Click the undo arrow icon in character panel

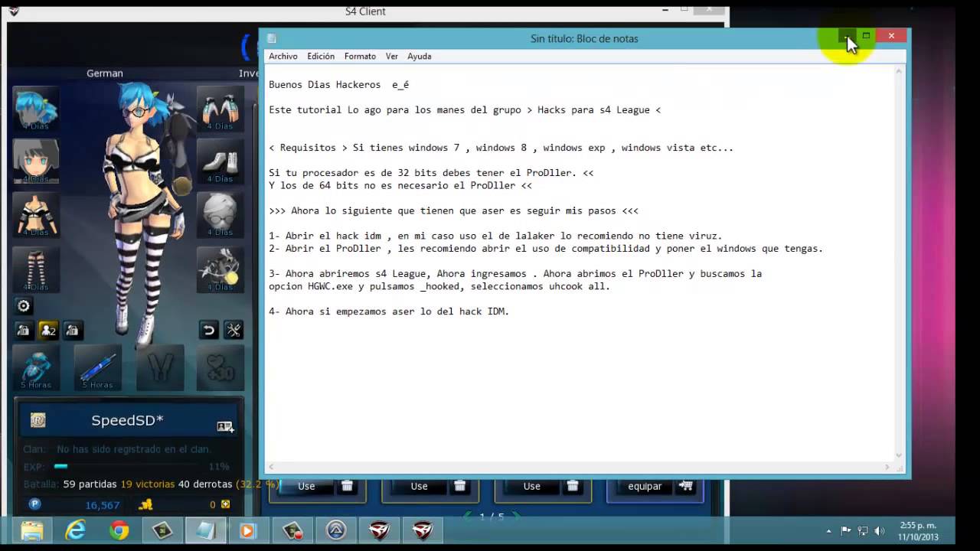click(208, 330)
